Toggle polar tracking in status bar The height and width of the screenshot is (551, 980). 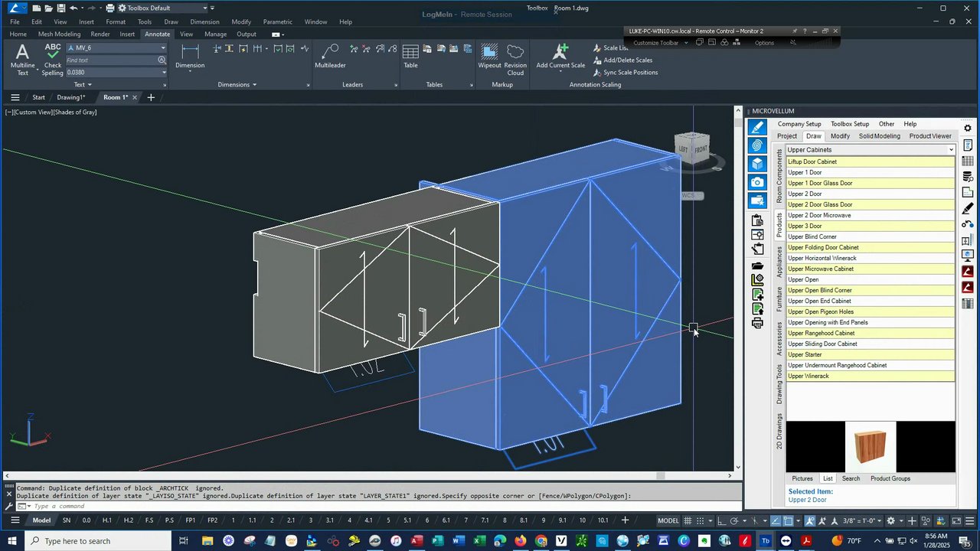pos(734,521)
